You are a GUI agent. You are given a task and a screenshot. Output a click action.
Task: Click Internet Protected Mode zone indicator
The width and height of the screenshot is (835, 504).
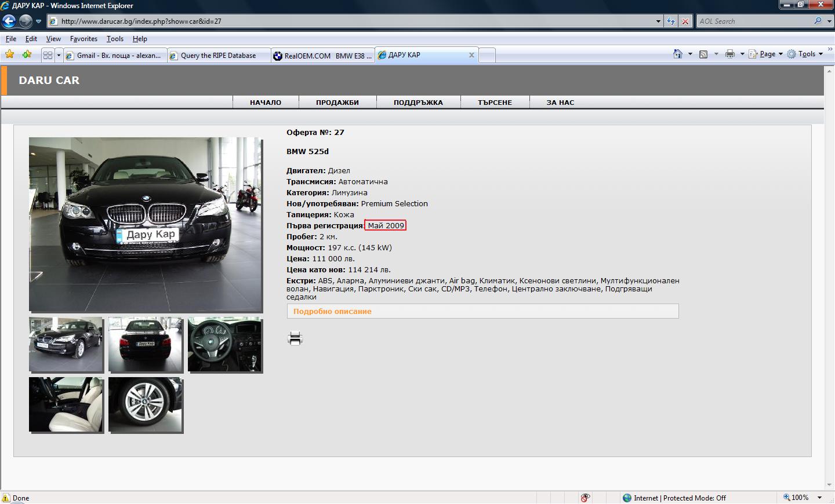click(x=674, y=498)
